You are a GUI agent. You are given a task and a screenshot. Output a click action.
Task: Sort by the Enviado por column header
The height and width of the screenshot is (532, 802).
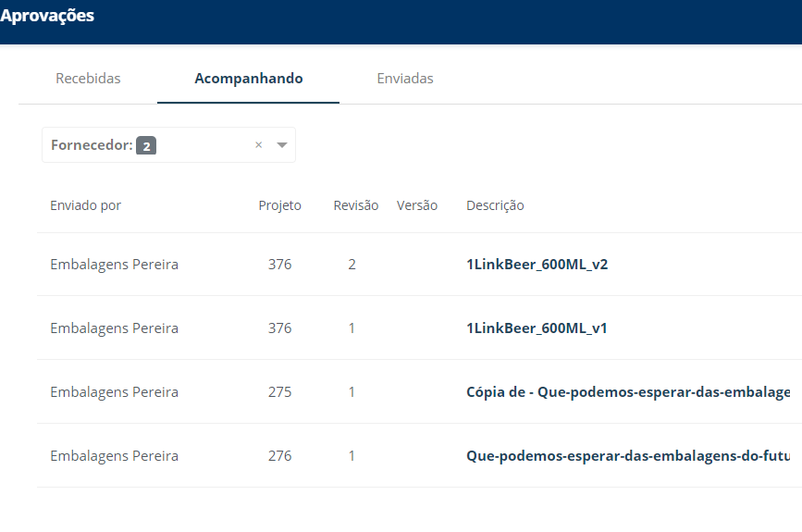[85, 205]
